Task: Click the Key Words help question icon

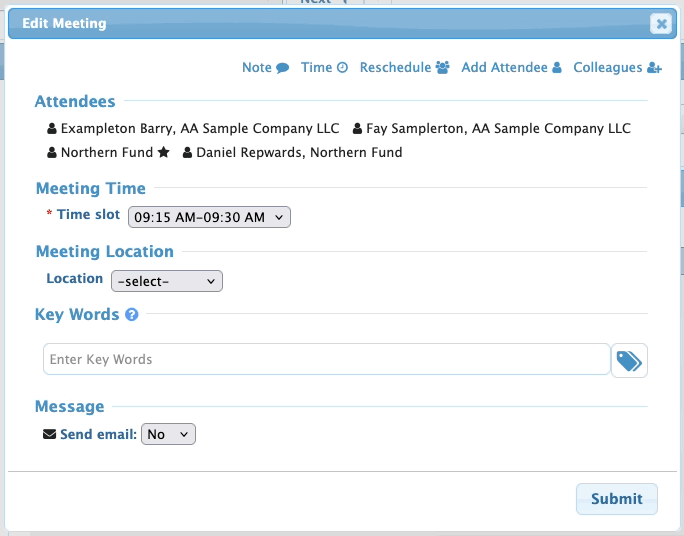Action: pos(131,315)
